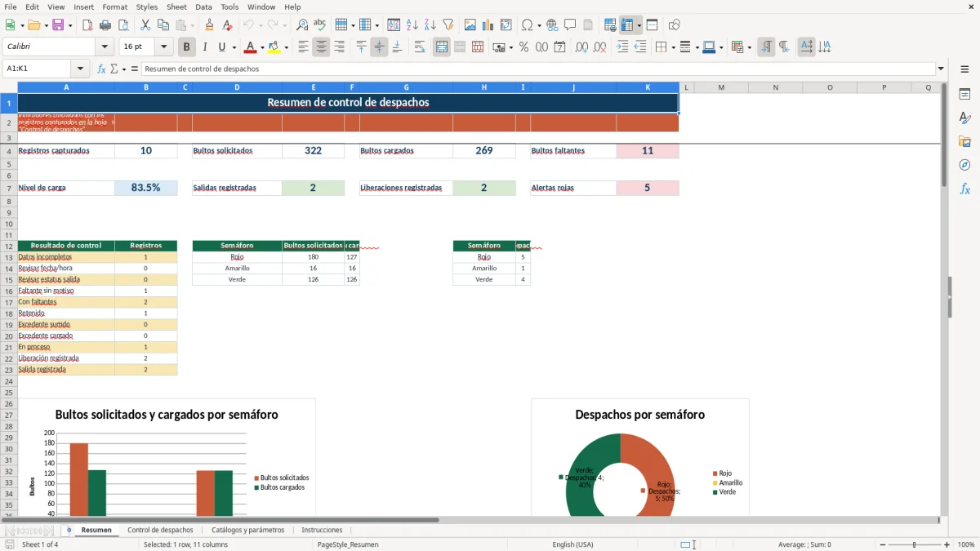
Task: Open Sidebar Properties panel icon
Action: (x=964, y=95)
